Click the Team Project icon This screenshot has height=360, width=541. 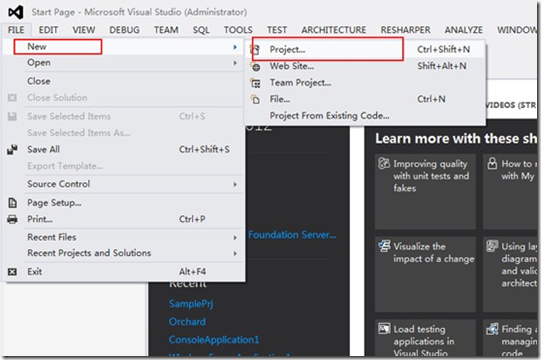(x=256, y=83)
